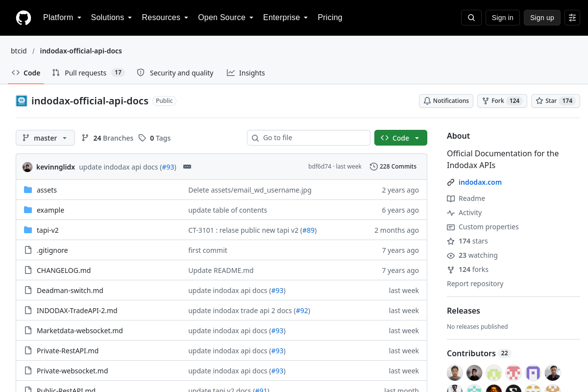Open the btcid owner link
The width and height of the screenshot is (588, 392).
(x=19, y=51)
